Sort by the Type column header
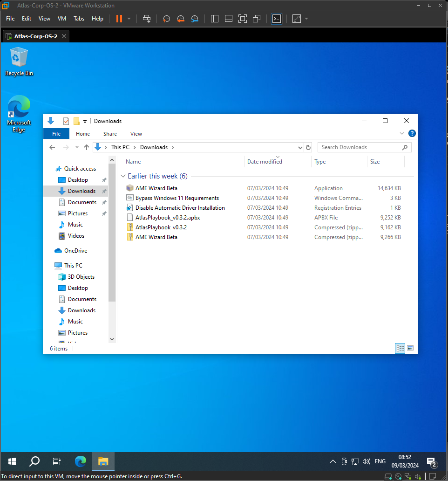Image resolution: width=448 pixels, height=481 pixels. click(x=320, y=162)
